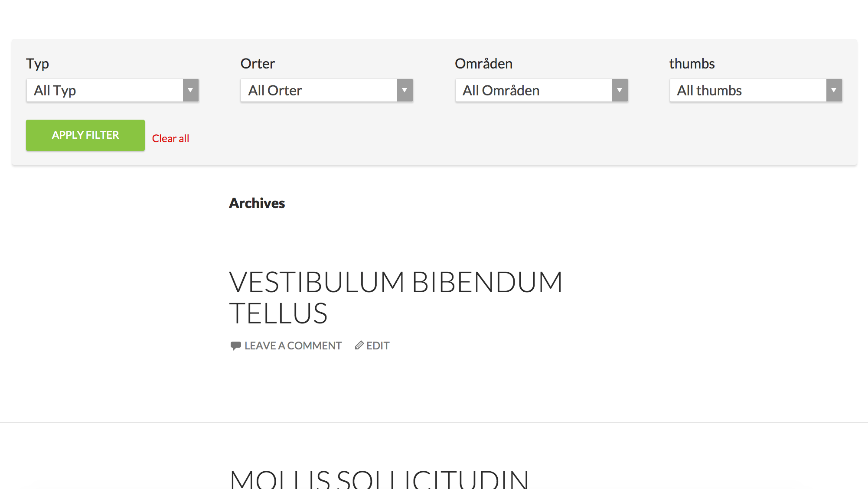The height and width of the screenshot is (489, 868).
Task: Click the pencil icon next to EDIT
Action: [x=359, y=345]
